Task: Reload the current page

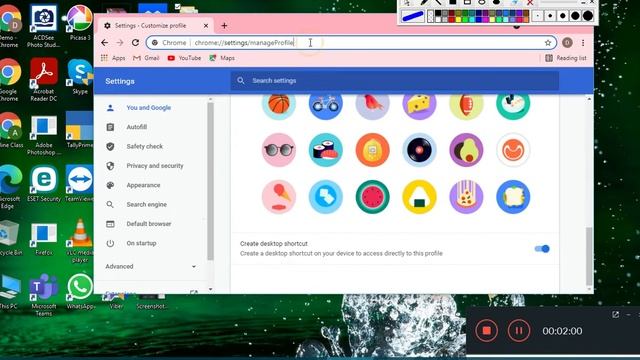Action: coord(136,42)
